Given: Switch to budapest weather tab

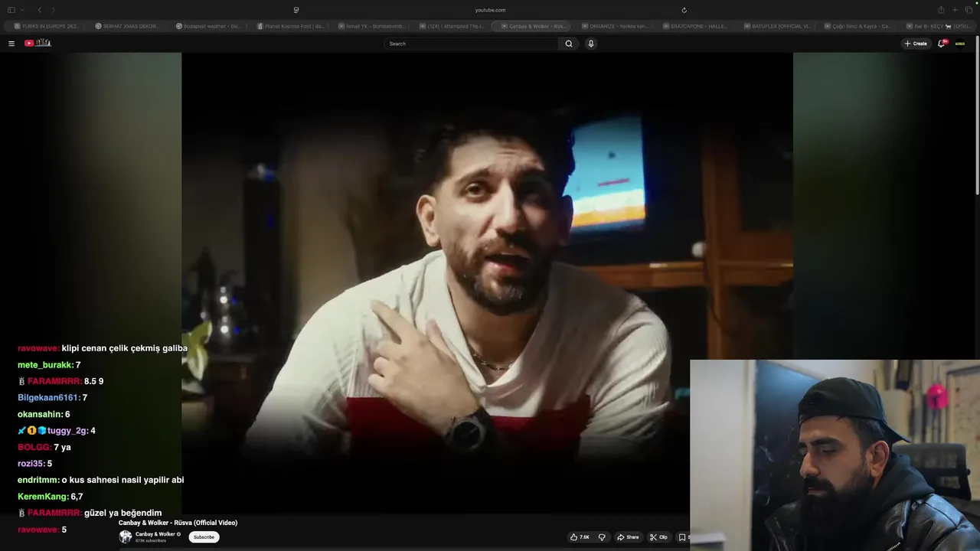Looking at the screenshot, I should point(207,26).
